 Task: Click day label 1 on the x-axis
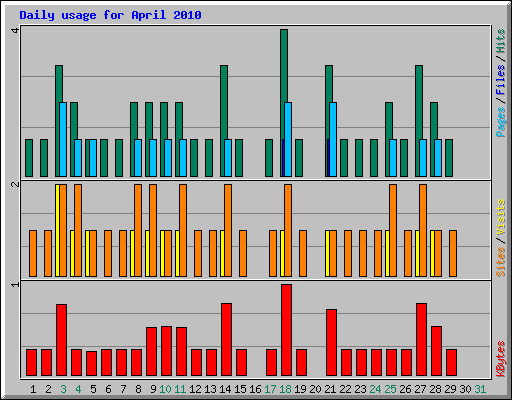tap(33, 389)
